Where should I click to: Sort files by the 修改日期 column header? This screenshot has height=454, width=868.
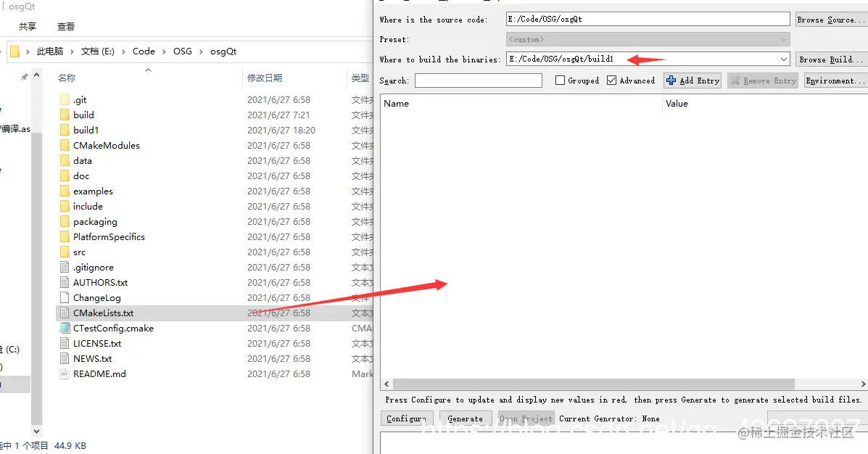pyautogui.click(x=265, y=78)
